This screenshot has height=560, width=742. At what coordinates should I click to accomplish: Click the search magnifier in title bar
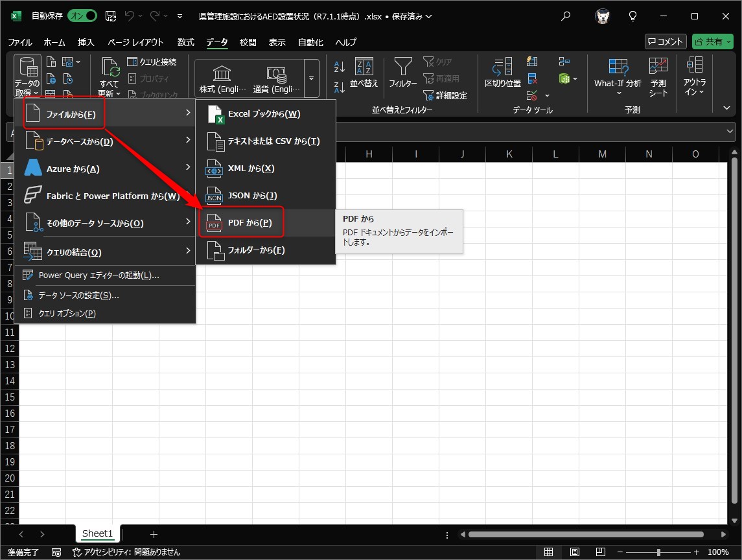point(566,16)
